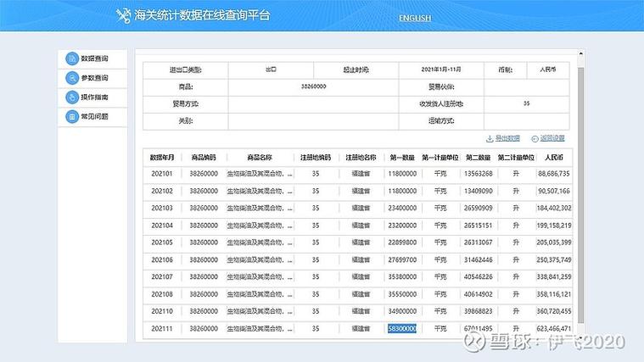
Task: Click the 90,507,166 RMB value
Action: click(554, 191)
